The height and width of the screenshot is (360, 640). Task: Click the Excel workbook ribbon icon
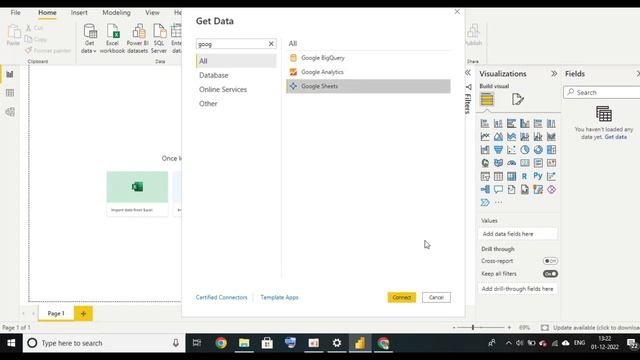click(112, 39)
